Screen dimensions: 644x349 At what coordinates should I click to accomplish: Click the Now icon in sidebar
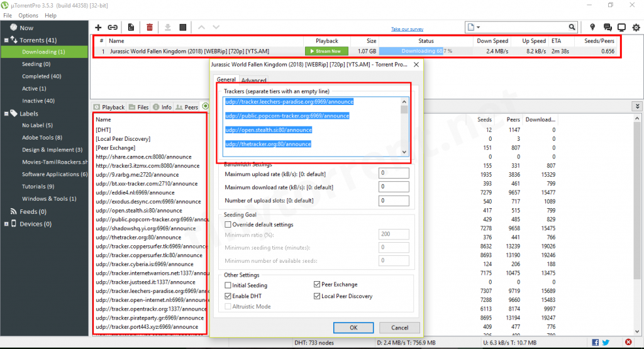tap(14, 28)
